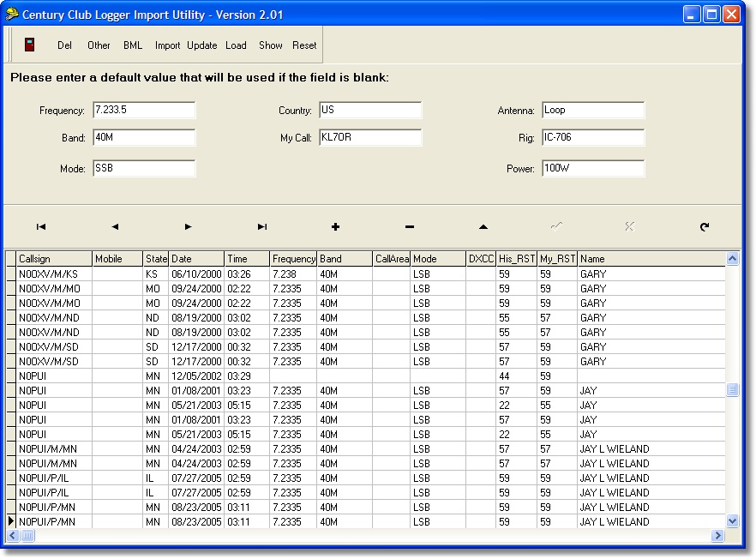Click the Callsign column header
The image size is (756, 559).
pyautogui.click(x=53, y=259)
